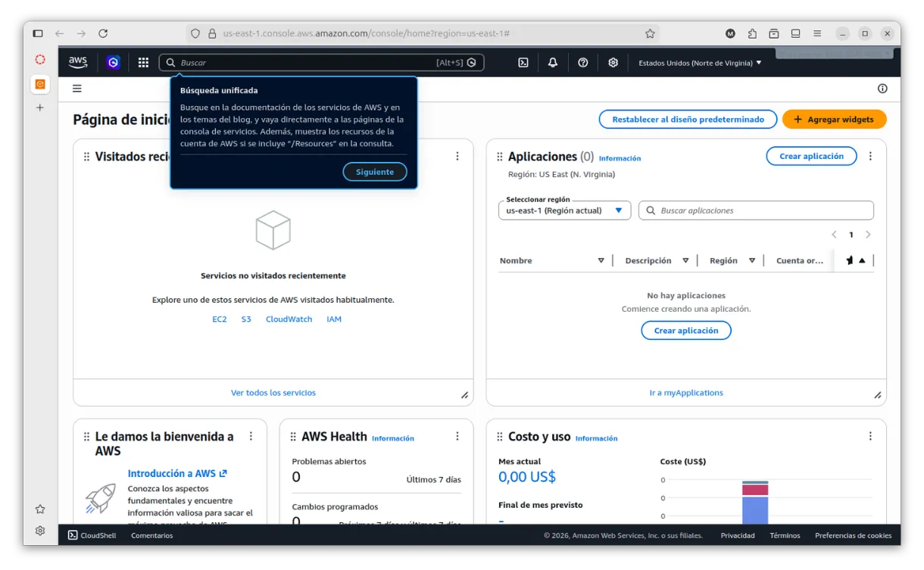Launch CloudShell from the top navigation terminal icon
The width and height of the screenshot is (924, 570).
click(x=523, y=62)
